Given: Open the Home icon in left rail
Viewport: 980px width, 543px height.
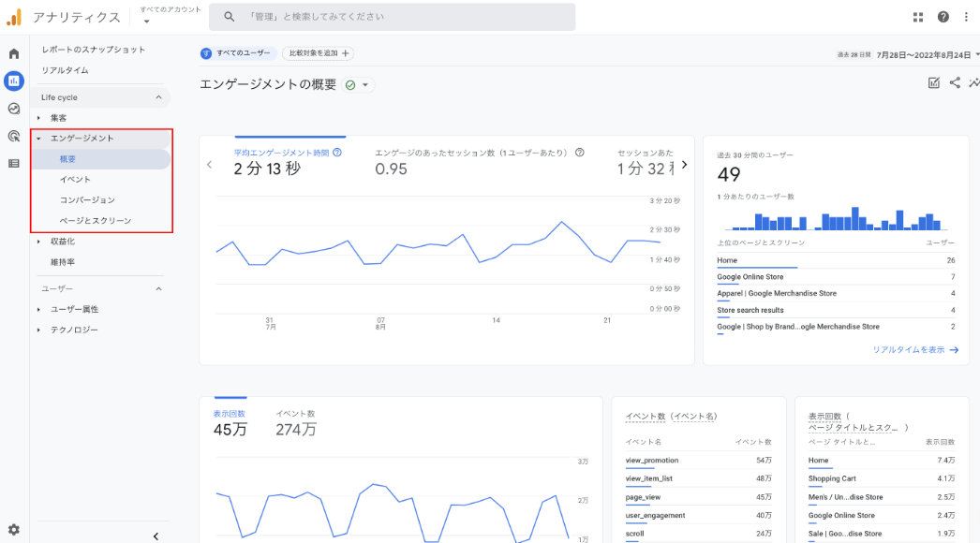Looking at the screenshot, I should pyautogui.click(x=14, y=53).
